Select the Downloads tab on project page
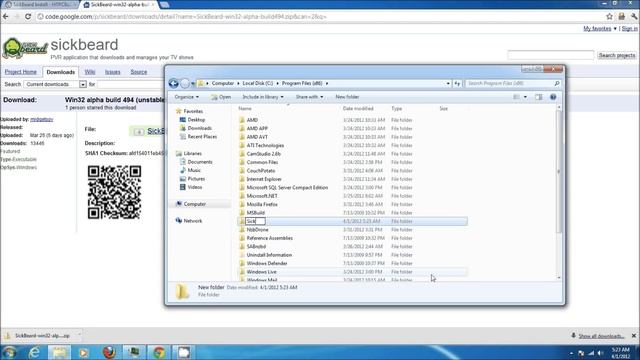Screen dimensions: 640x360 pos(60,72)
